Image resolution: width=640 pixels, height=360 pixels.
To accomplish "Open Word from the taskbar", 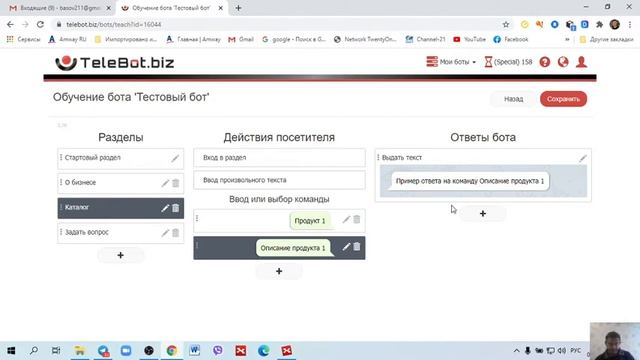I will tap(194, 350).
